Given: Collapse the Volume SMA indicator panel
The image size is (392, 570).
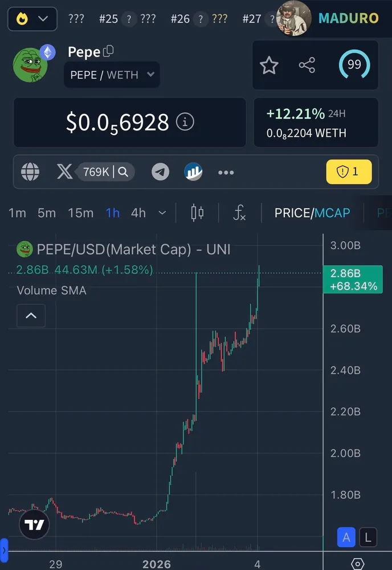Looking at the screenshot, I should [x=31, y=316].
